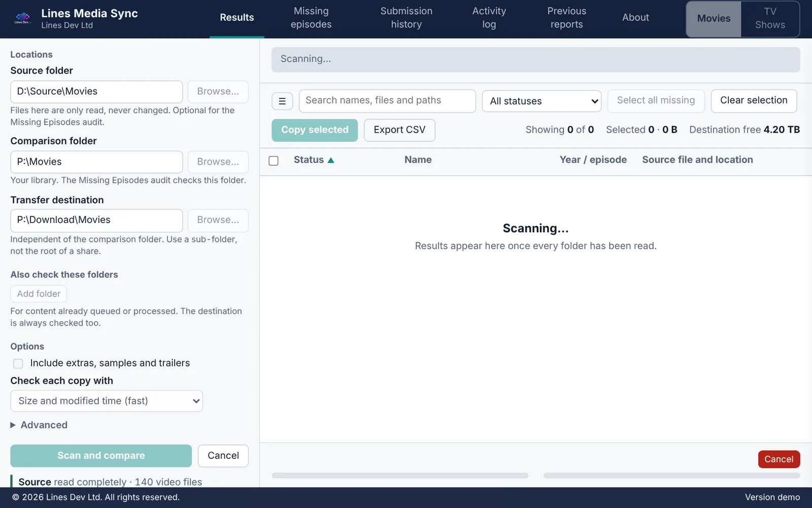Open the All statuses filter dropdown
Screen dimensions: 812x508
click(x=542, y=101)
